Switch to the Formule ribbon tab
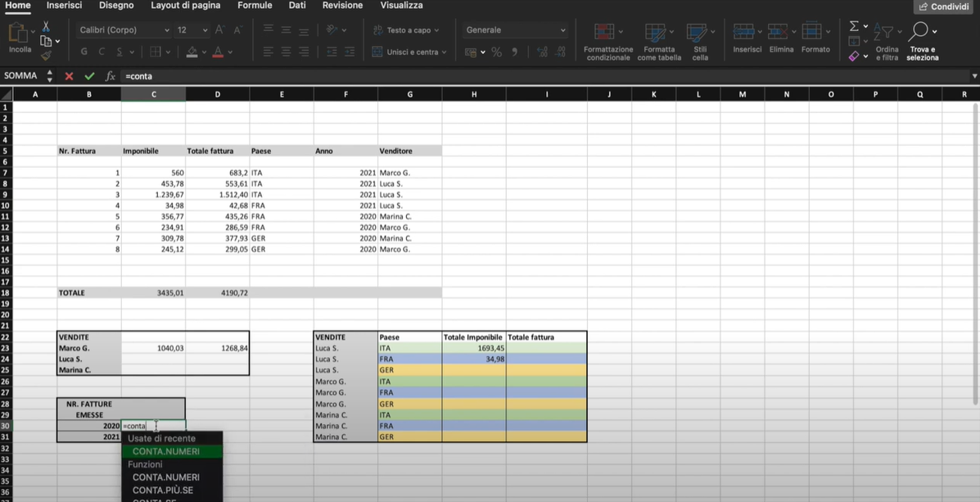Viewport: 980px width, 502px height. click(x=255, y=5)
